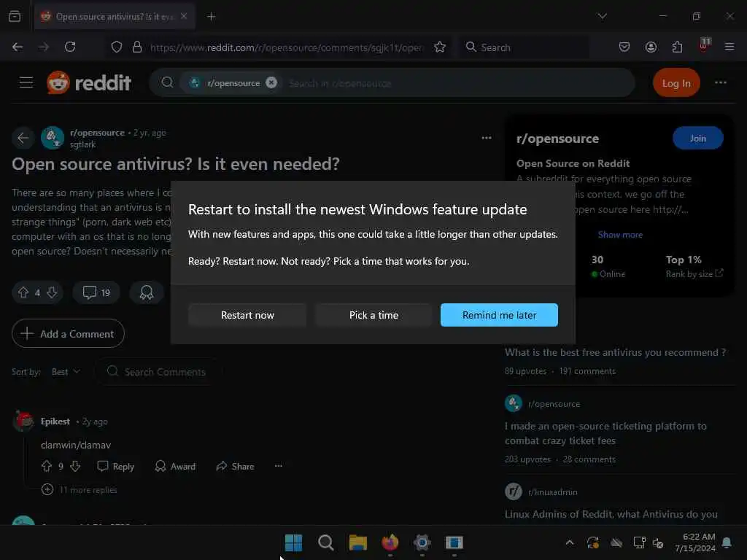Viewport: 747px width, 560px height.
Task: Click the reddit.com URL address bar
Action: [x=286, y=47]
